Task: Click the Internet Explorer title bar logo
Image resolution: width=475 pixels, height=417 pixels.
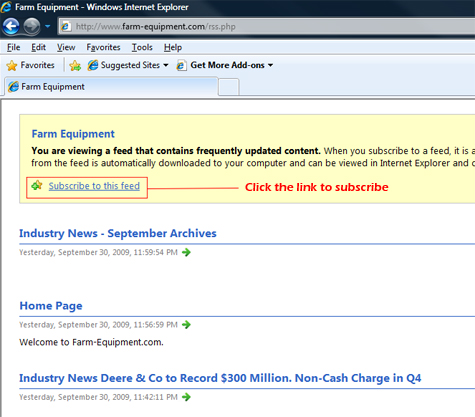Action: pyautogui.click(x=6, y=7)
